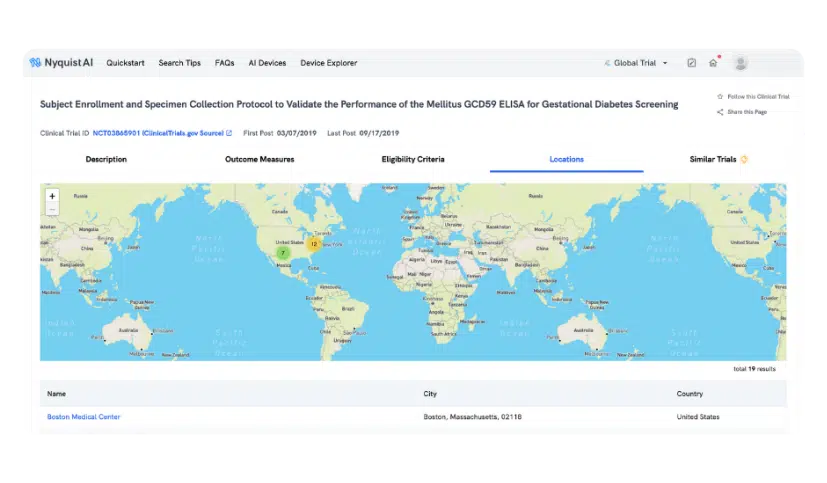Viewport: 827px width, 483px height.
Task: Click the Country column header
Action: tap(689, 394)
